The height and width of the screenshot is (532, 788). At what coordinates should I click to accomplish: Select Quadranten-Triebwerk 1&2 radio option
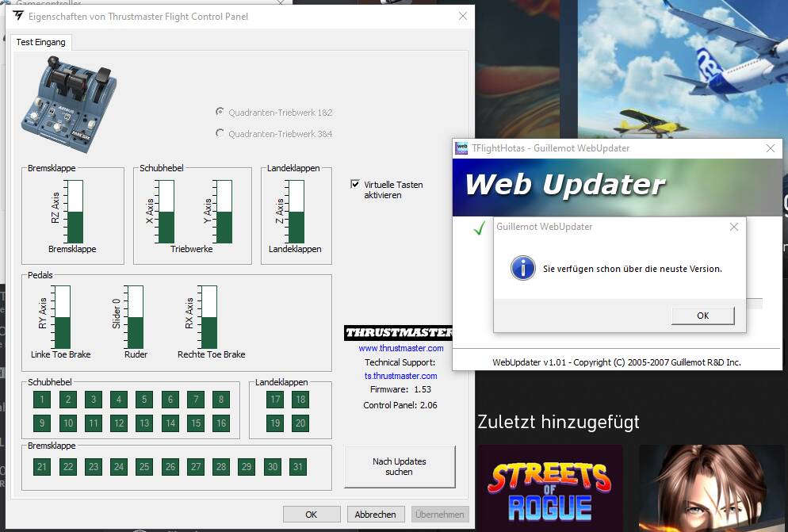(220, 113)
